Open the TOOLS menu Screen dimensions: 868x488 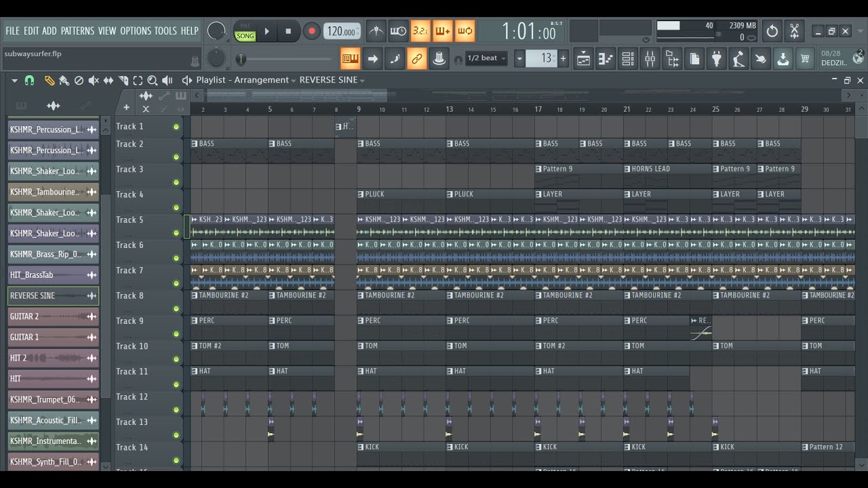pos(165,30)
